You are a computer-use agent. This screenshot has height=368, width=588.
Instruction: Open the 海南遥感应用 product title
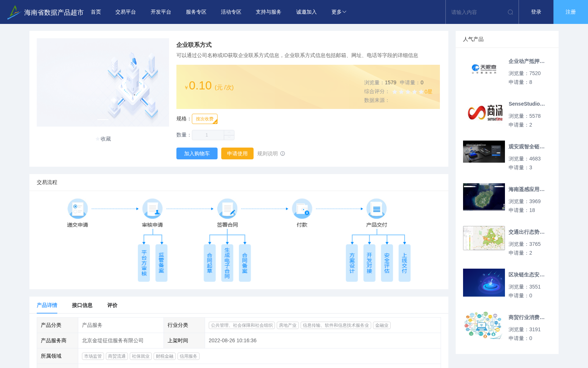pos(527,189)
